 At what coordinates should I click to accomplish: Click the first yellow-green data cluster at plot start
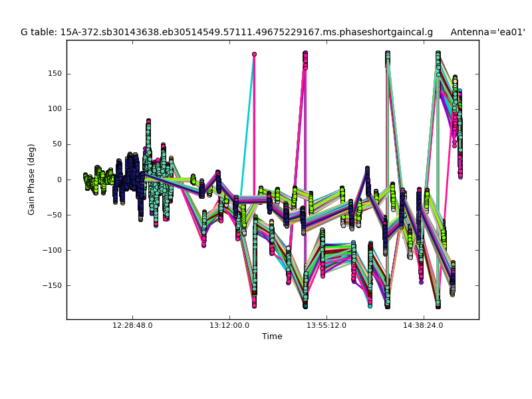[x=86, y=180]
